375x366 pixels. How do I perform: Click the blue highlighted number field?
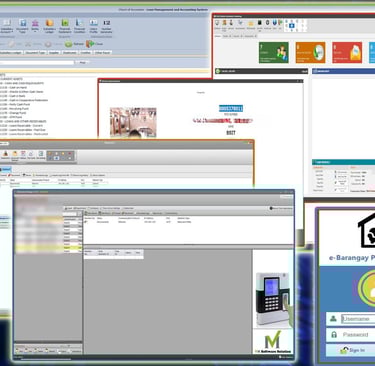click(231, 108)
